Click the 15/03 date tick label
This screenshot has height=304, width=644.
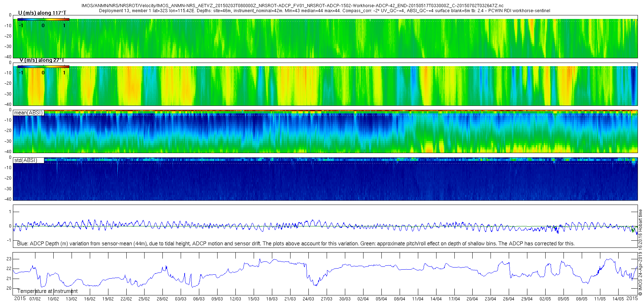pos(254,299)
